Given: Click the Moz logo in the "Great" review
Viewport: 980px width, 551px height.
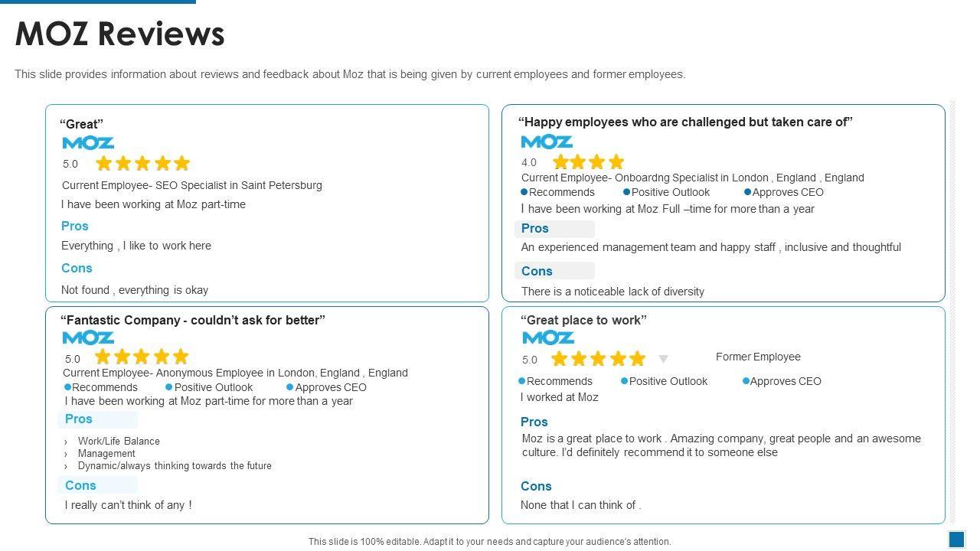Looking at the screenshot, I should click(x=88, y=143).
